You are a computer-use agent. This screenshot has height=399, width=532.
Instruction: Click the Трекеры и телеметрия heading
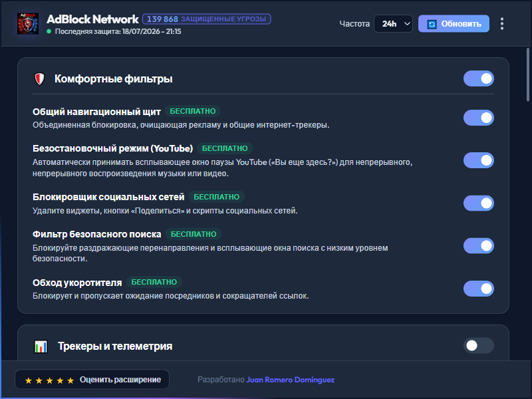115,346
